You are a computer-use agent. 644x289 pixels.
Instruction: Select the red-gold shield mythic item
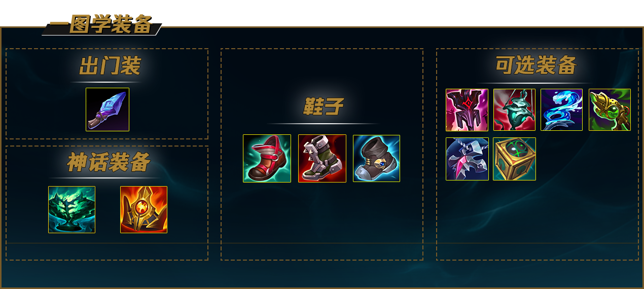[144, 209]
